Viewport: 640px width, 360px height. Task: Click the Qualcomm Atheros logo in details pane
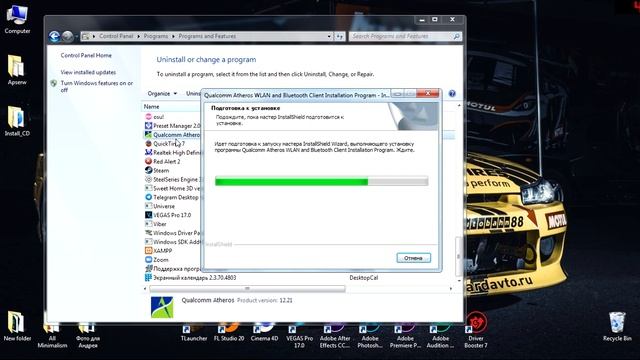tap(162, 307)
